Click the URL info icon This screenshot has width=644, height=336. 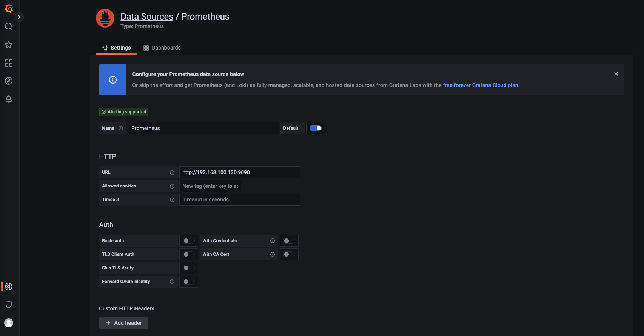click(x=172, y=173)
